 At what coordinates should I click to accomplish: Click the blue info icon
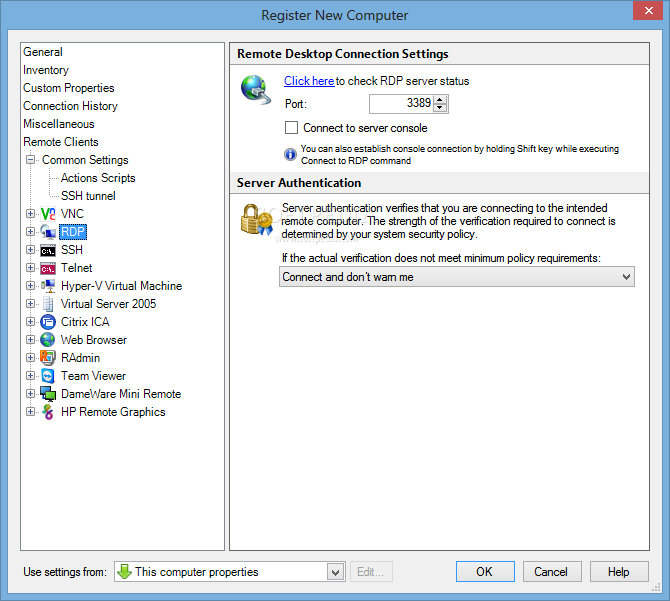pos(290,154)
